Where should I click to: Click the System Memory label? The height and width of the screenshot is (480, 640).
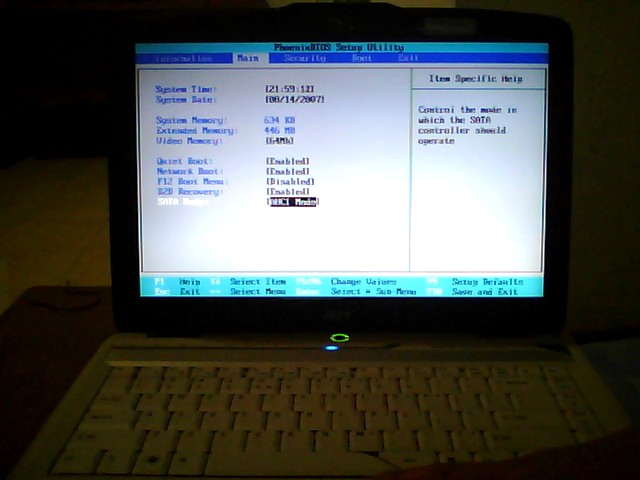pyautogui.click(x=191, y=120)
